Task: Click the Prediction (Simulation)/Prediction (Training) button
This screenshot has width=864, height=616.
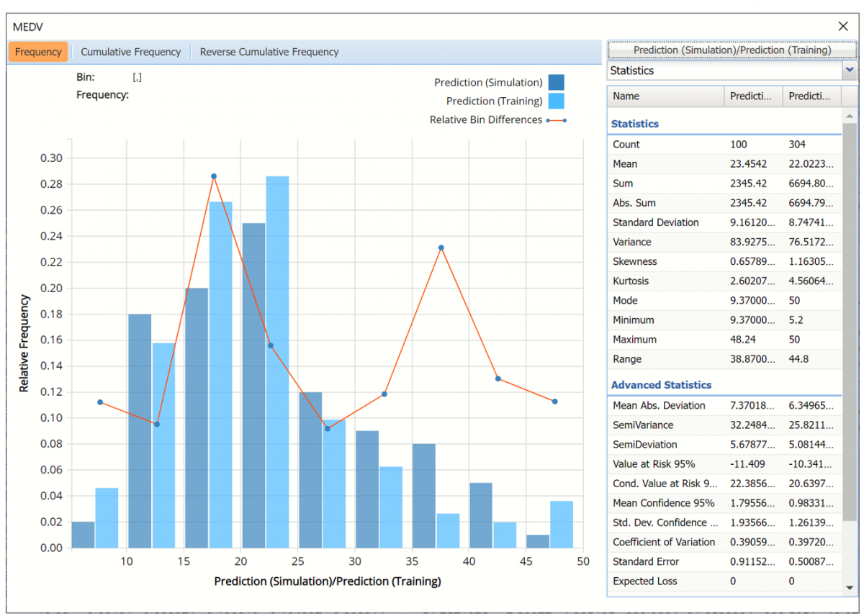Action: click(732, 50)
